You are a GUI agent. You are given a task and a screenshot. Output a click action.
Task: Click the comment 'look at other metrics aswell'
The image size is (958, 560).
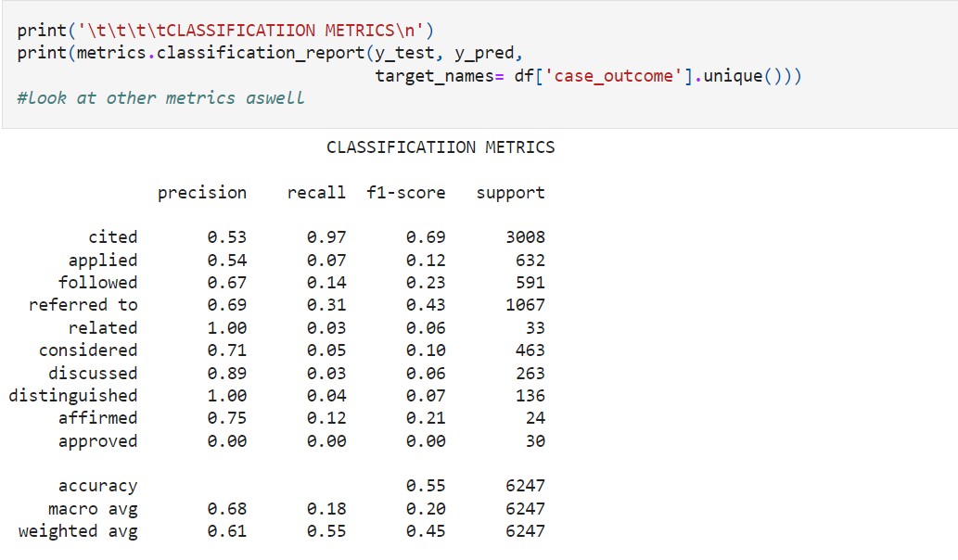[x=160, y=97]
